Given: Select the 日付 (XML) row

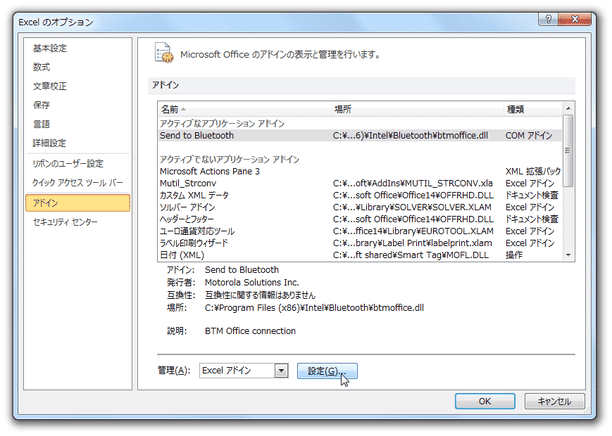Looking at the screenshot, I should (360, 255).
